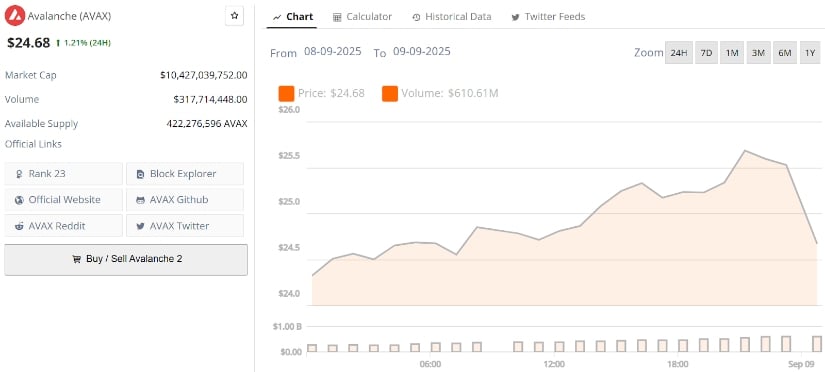The height and width of the screenshot is (372, 825).
Task: Click the history clock icon
Action: coord(416,17)
